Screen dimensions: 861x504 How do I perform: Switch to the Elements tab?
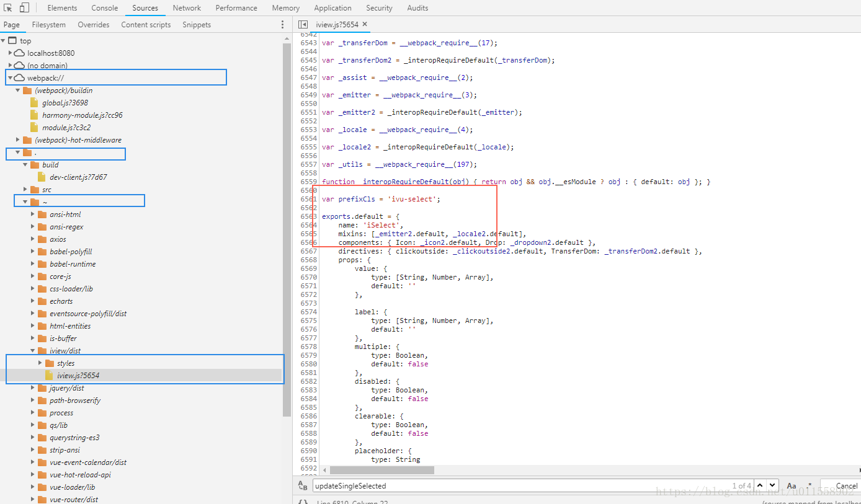coord(62,8)
